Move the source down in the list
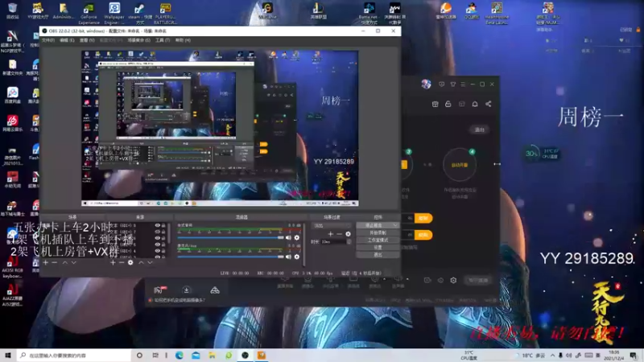Viewport: 644px width, 362px height. 150,262
